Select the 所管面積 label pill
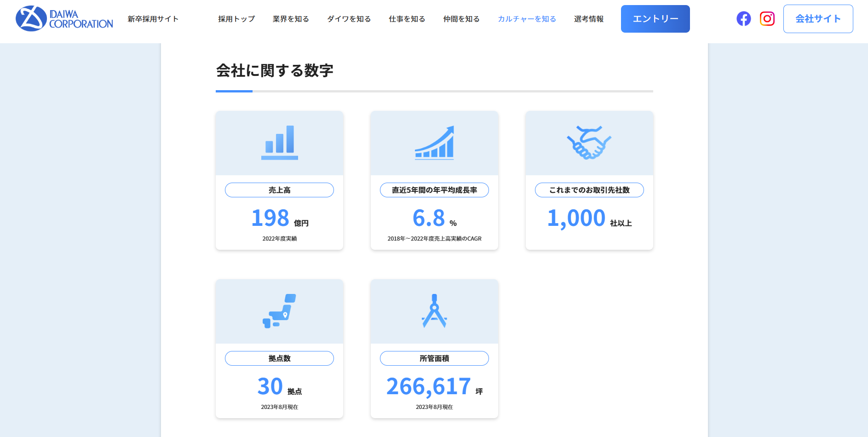Viewport: 868px width, 437px height. (x=434, y=358)
